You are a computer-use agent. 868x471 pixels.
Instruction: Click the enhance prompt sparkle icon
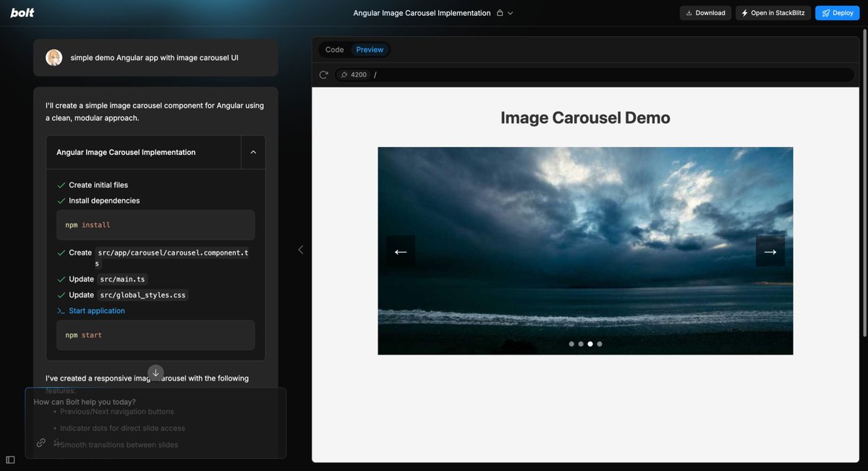tap(56, 443)
